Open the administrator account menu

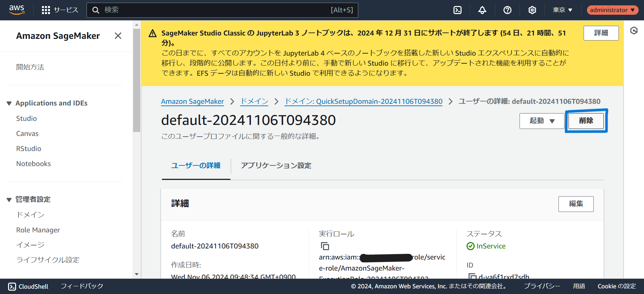click(x=612, y=10)
